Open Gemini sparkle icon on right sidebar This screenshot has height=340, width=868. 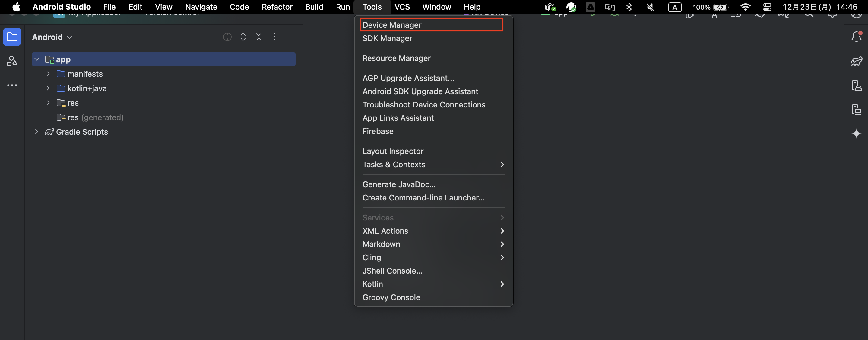tap(856, 134)
